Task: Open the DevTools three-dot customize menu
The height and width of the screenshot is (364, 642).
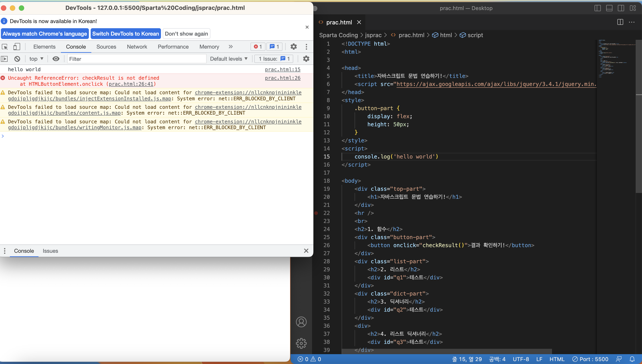Action: tap(306, 47)
